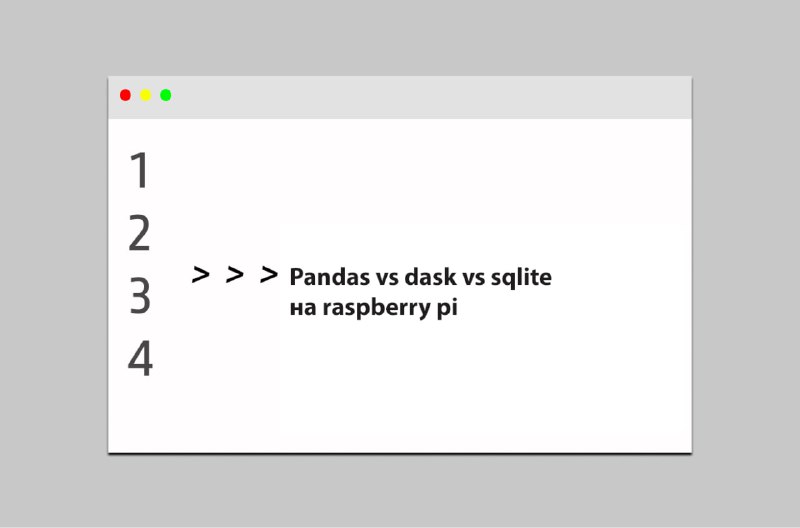800x528 pixels.
Task: Select line number 3
Action: pos(140,296)
